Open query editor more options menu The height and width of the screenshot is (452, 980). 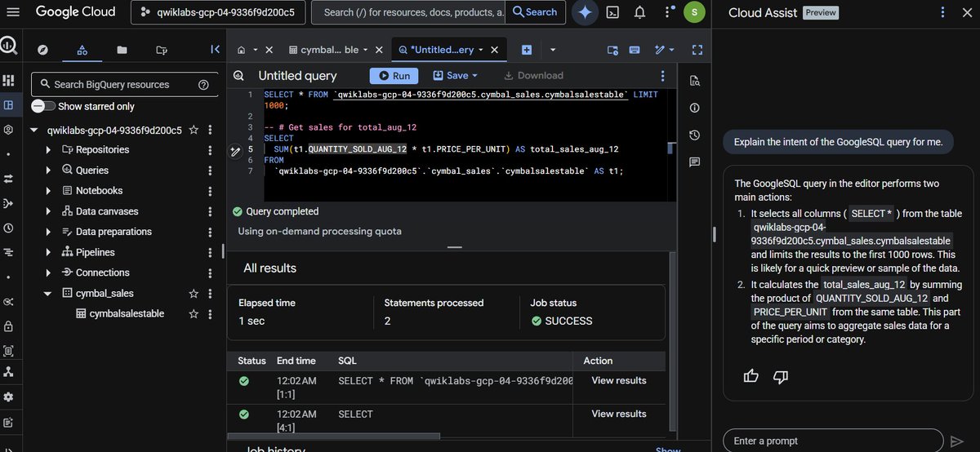point(662,75)
